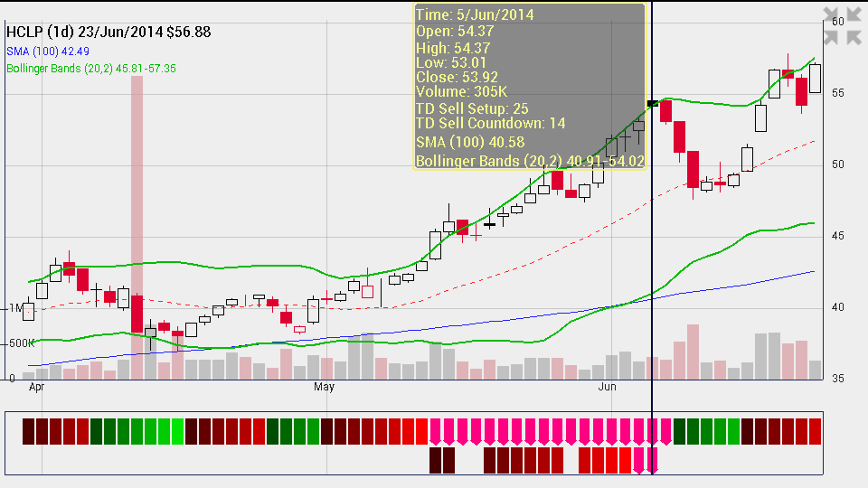Click the 1M volume axis label

pyautogui.click(x=15, y=308)
